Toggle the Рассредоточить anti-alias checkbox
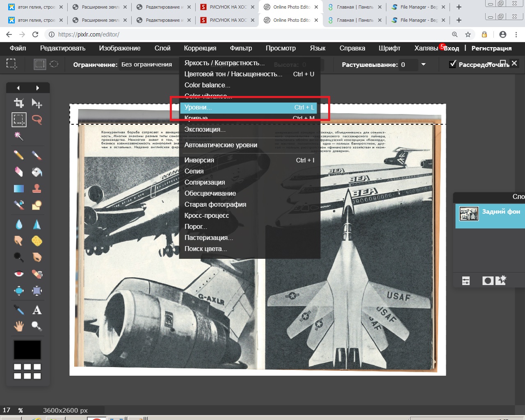 (452, 64)
